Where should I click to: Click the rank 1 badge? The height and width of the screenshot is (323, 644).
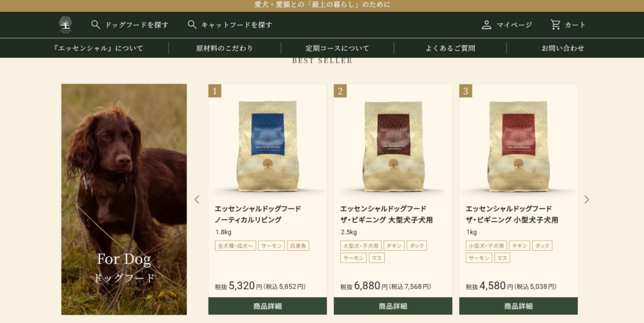pos(215,90)
